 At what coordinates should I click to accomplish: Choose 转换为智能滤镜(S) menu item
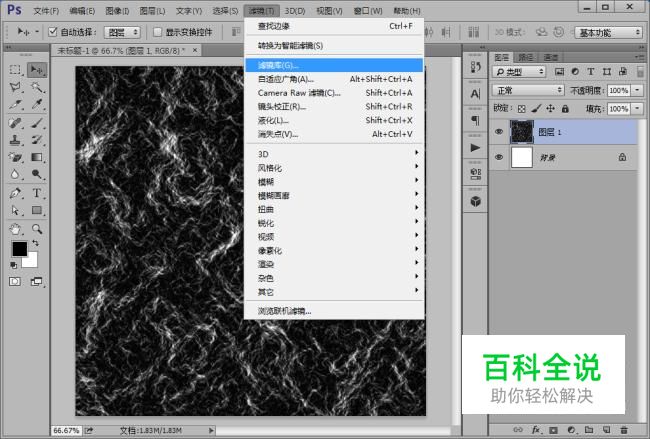334,46
